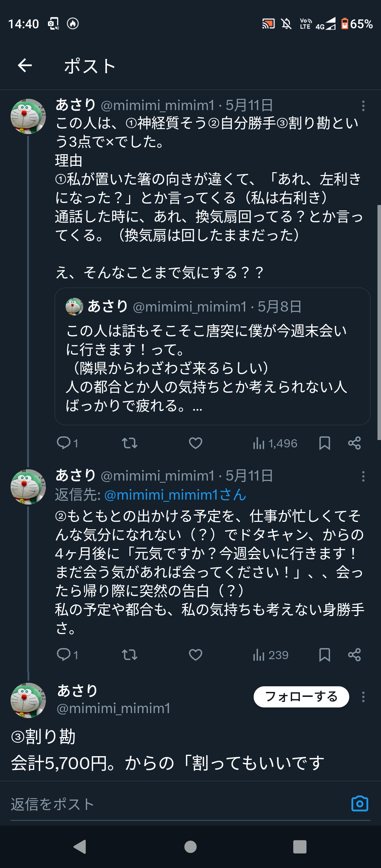Share the first post
This screenshot has width=381, height=868.
pyautogui.click(x=354, y=443)
